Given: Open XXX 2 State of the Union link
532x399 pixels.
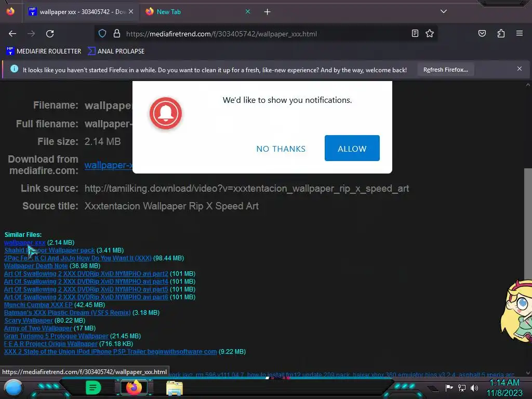Looking at the screenshot, I should pyautogui.click(x=111, y=352).
